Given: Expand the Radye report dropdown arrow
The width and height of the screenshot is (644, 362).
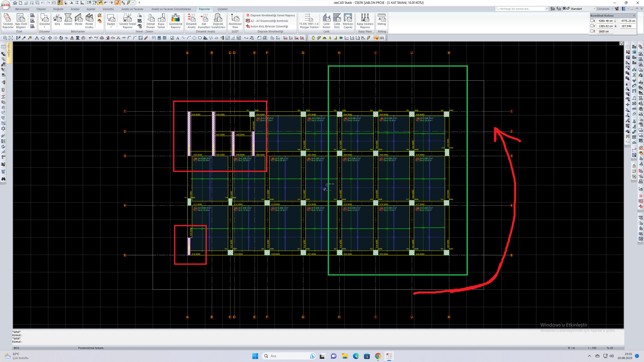Looking at the screenshot, I should click(x=111, y=27).
